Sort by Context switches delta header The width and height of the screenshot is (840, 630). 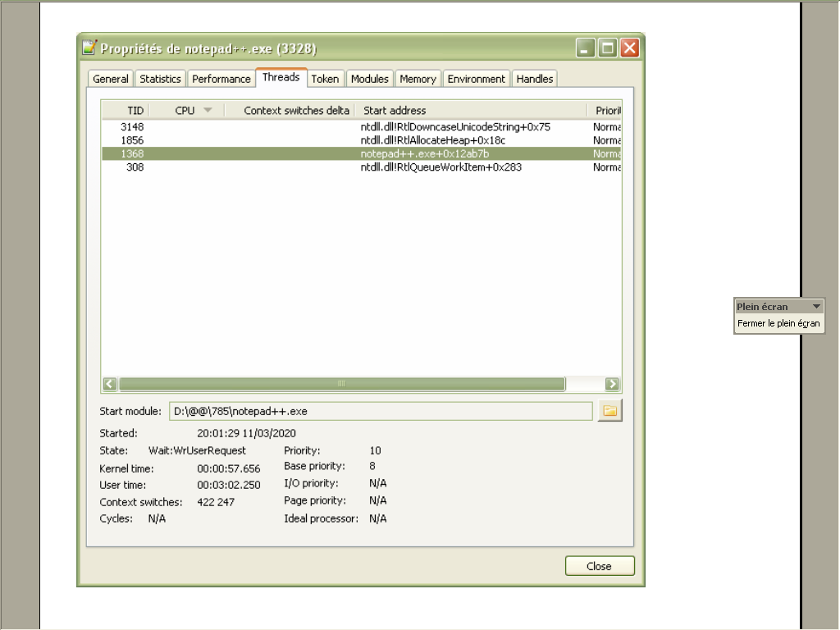point(290,111)
